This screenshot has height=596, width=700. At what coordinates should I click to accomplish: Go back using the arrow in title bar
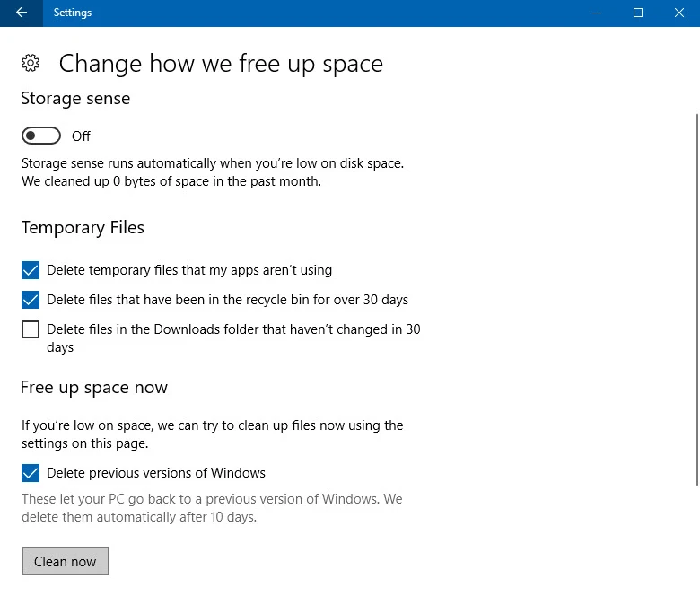[21, 13]
